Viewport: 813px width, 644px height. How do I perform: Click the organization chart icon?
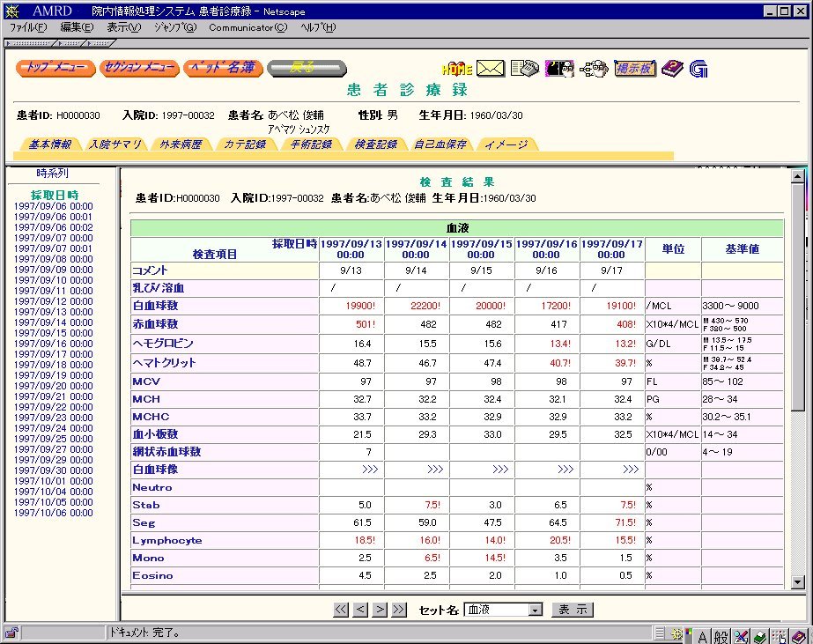(595, 69)
